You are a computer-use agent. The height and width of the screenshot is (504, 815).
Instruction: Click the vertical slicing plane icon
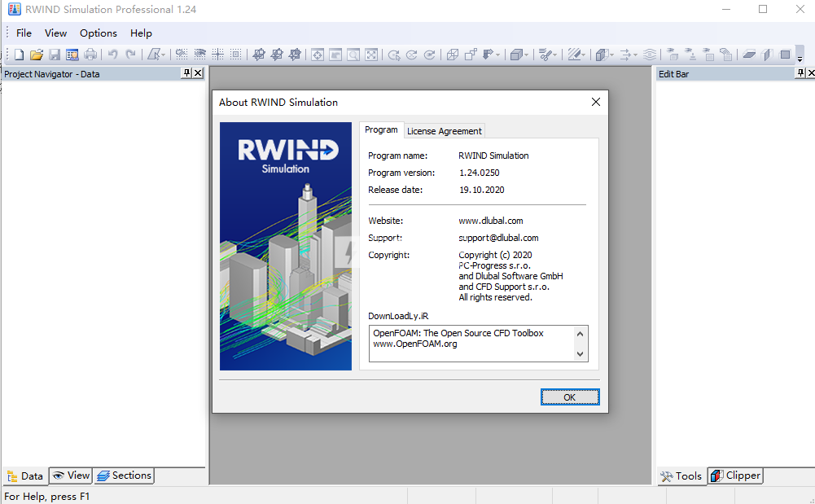click(x=768, y=55)
